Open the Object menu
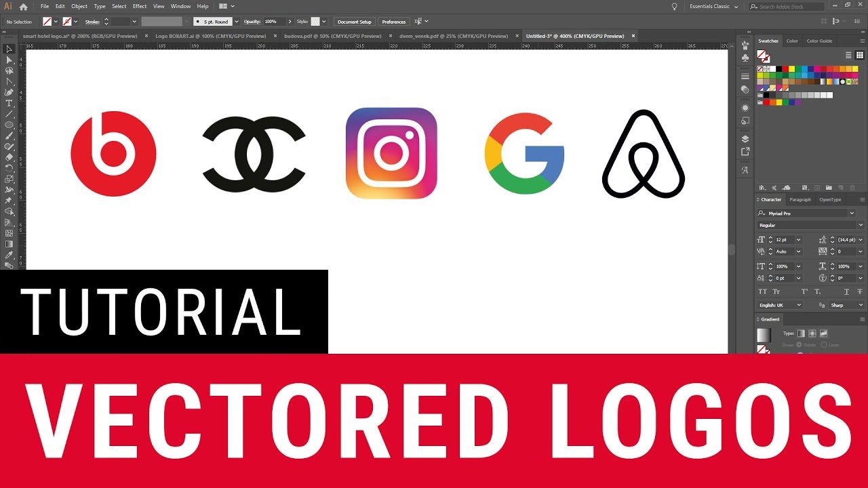Viewport: 868px width, 488px height. click(x=79, y=6)
